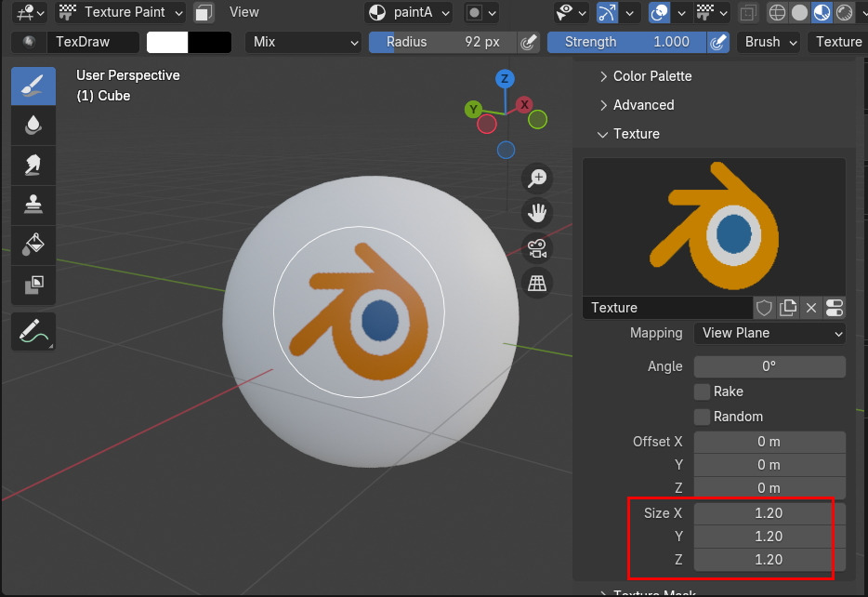Image resolution: width=868 pixels, height=597 pixels.
Task: Open Texture Paint mode dropdown
Action: (x=122, y=12)
